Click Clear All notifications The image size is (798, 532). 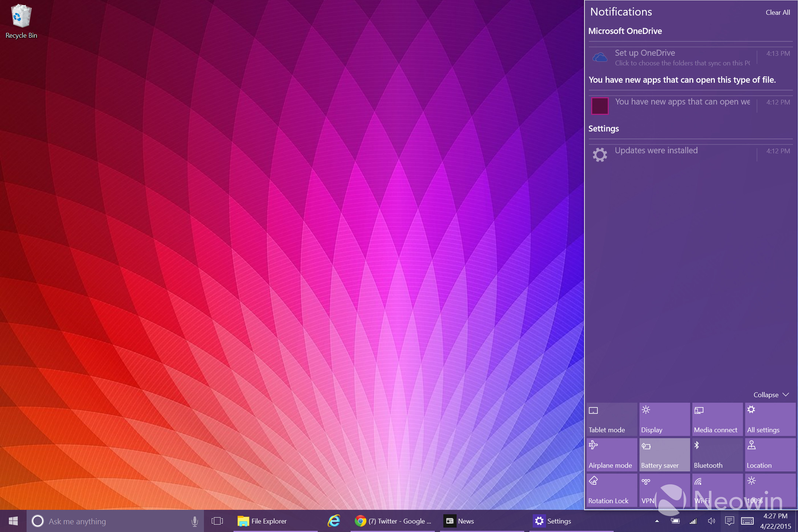point(778,12)
